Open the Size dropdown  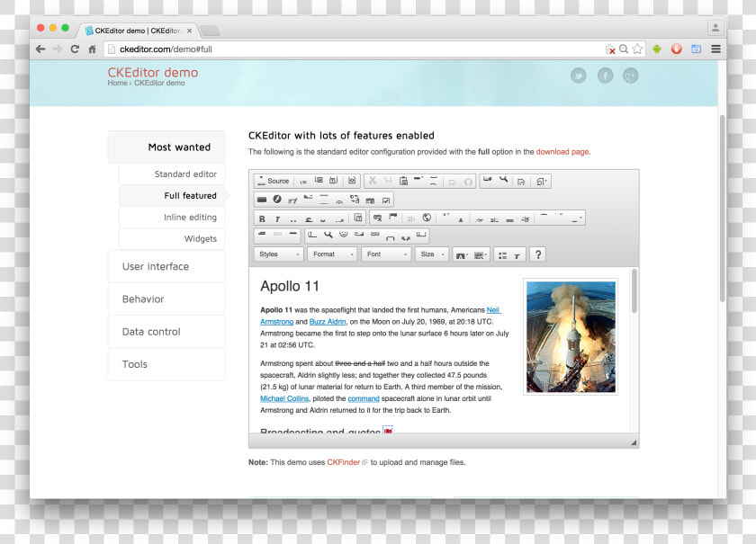432,254
